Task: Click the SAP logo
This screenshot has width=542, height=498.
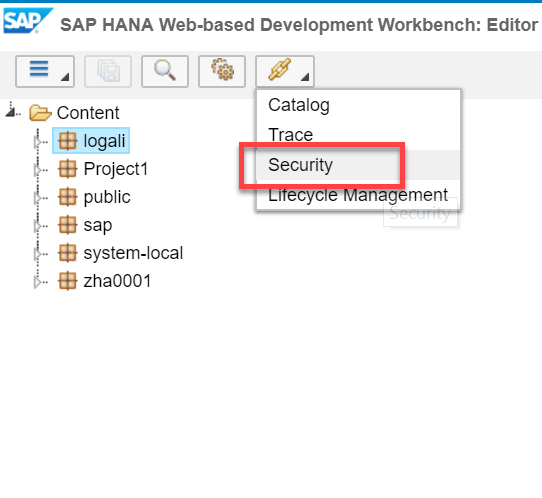Action: tap(28, 21)
